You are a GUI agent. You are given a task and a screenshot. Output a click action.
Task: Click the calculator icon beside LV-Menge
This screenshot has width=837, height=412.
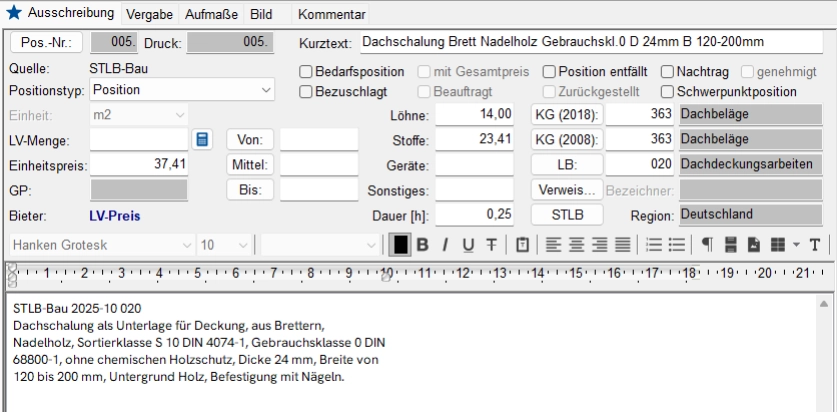[x=202, y=139]
